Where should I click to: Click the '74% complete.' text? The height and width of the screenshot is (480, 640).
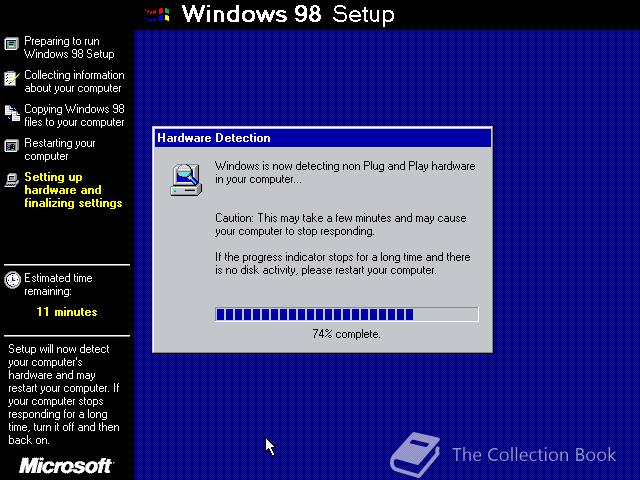click(x=346, y=334)
